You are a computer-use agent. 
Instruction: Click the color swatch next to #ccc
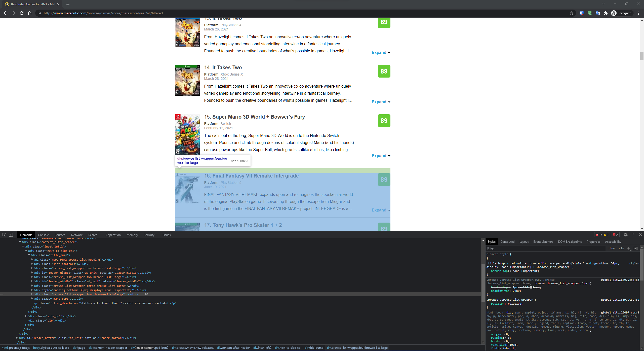click(x=531, y=287)
